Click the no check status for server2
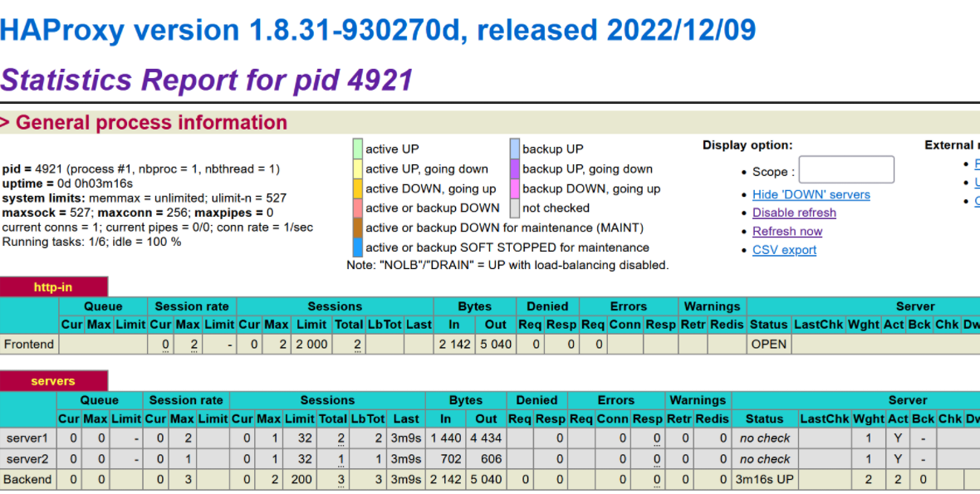This screenshot has height=494, width=980. [764, 459]
